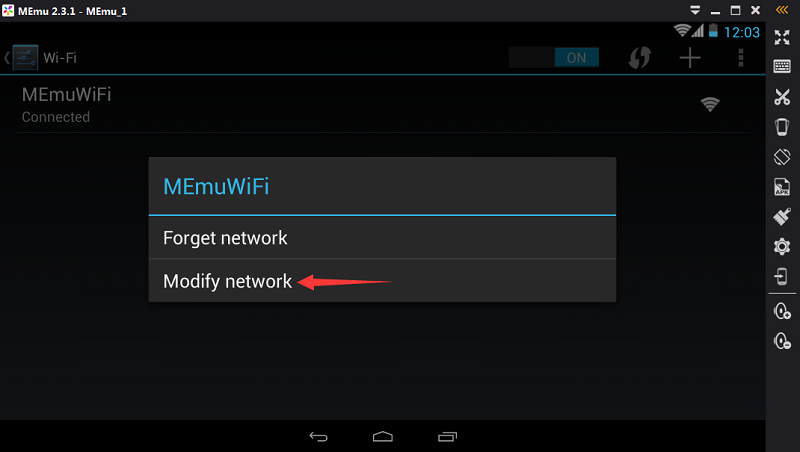Image resolution: width=800 pixels, height=452 pixels.
Task: Click the MEmu fullscreen icon
Action: click(782, 37)
